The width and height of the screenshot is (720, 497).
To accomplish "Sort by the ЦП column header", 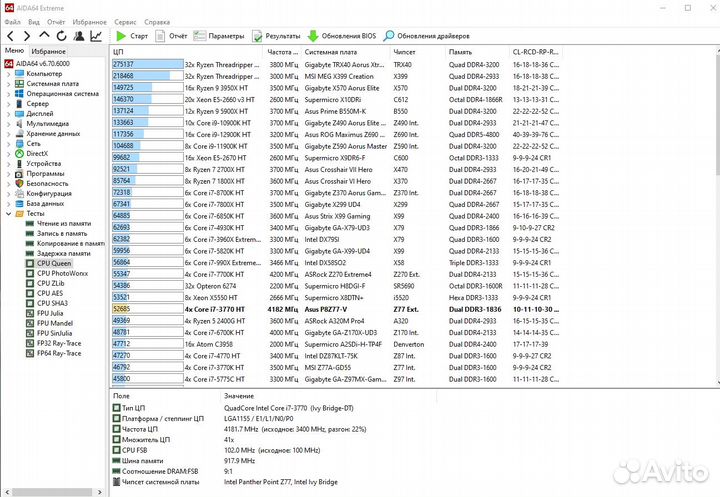I will pyautogui.click(x=187, y=52).
